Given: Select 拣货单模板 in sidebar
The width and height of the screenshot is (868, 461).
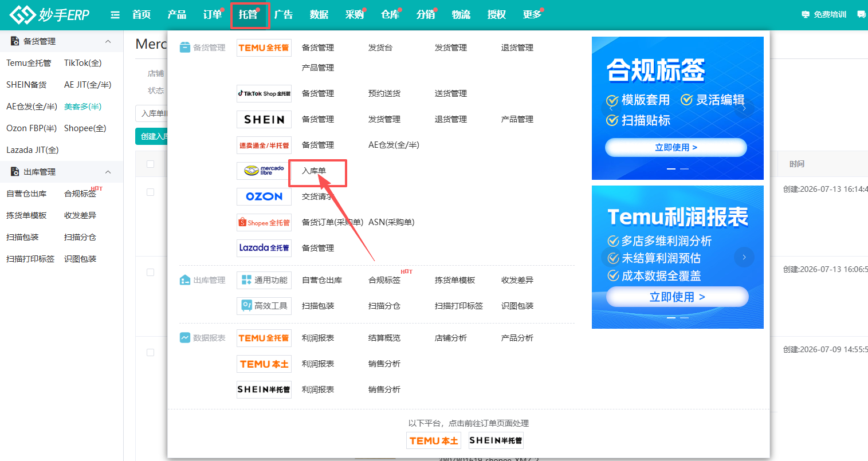Looking at the screenshot, I should (x=26, y=215).
